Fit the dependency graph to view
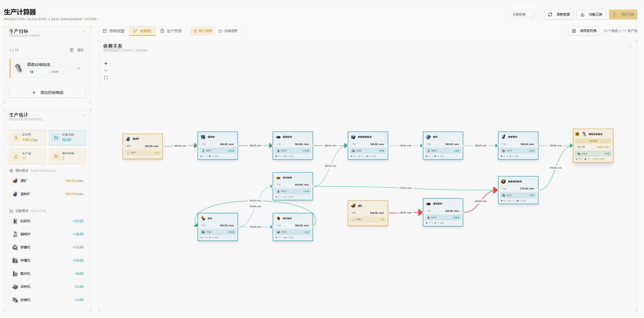 106,78
